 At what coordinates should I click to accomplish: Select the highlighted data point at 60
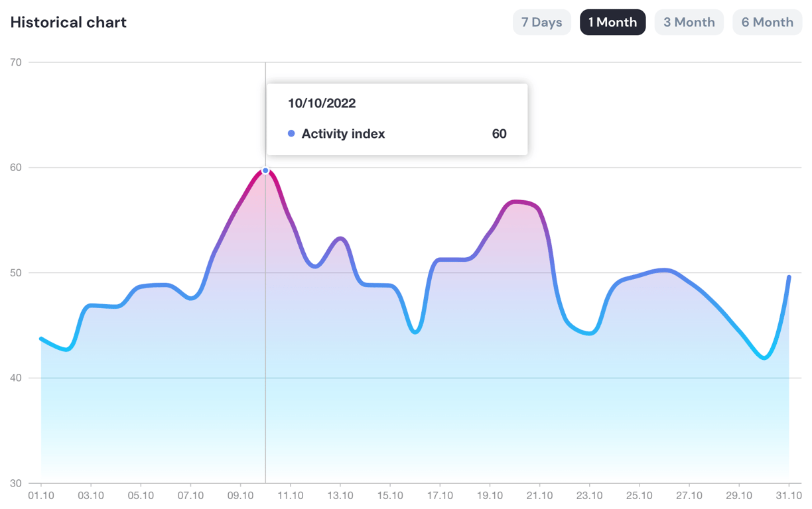click(265, 170)
